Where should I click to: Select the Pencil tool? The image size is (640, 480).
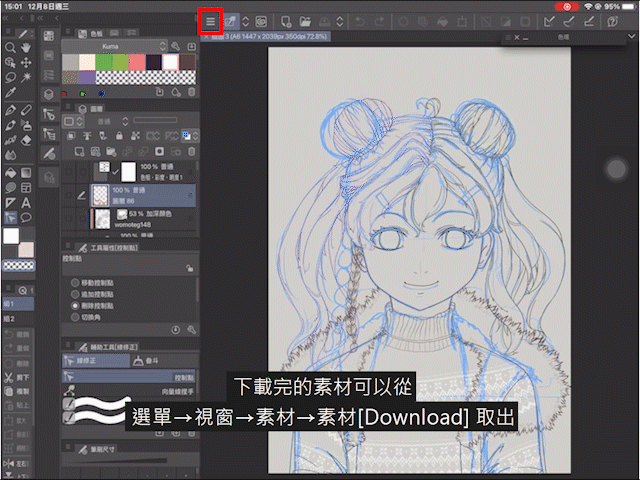tap(26, 110)
